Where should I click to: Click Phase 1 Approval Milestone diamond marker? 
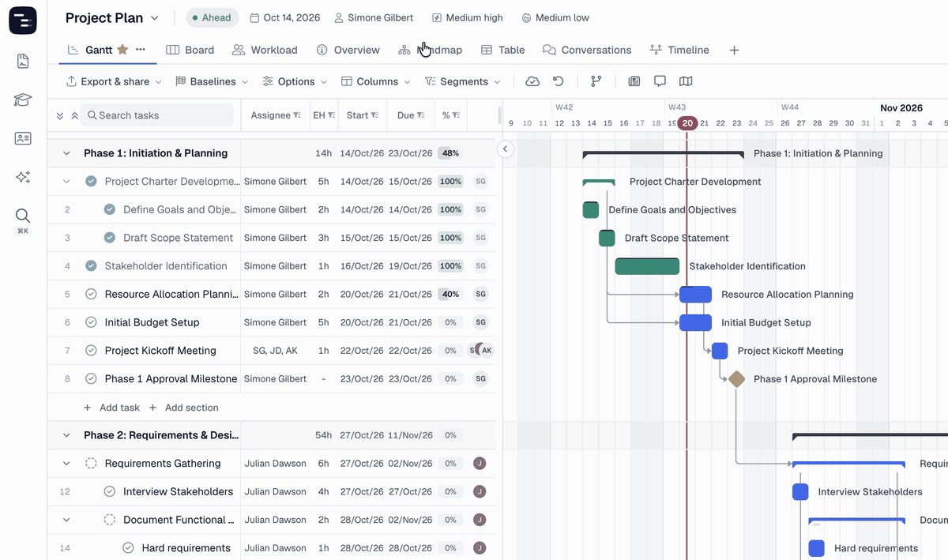[x=736, y=379]
